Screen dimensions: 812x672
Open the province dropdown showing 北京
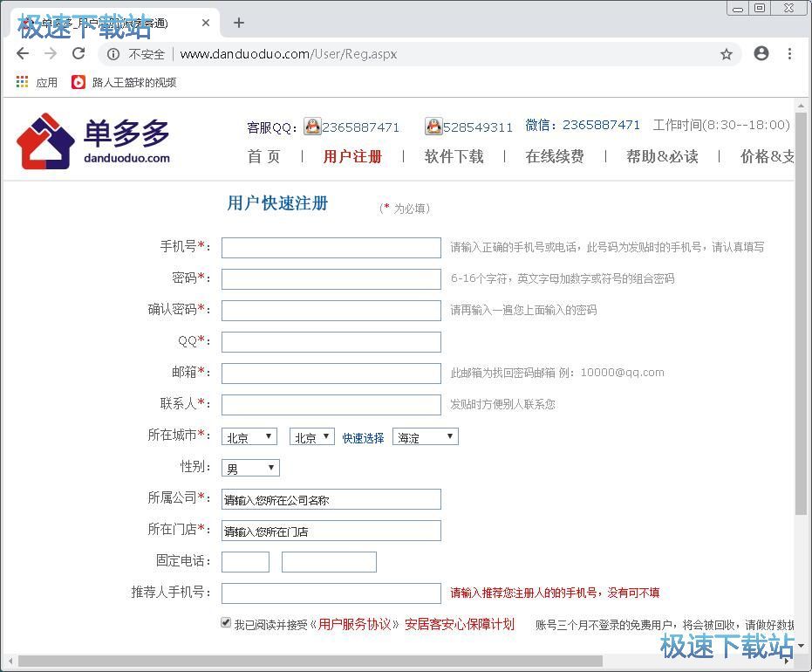point(249,436)
